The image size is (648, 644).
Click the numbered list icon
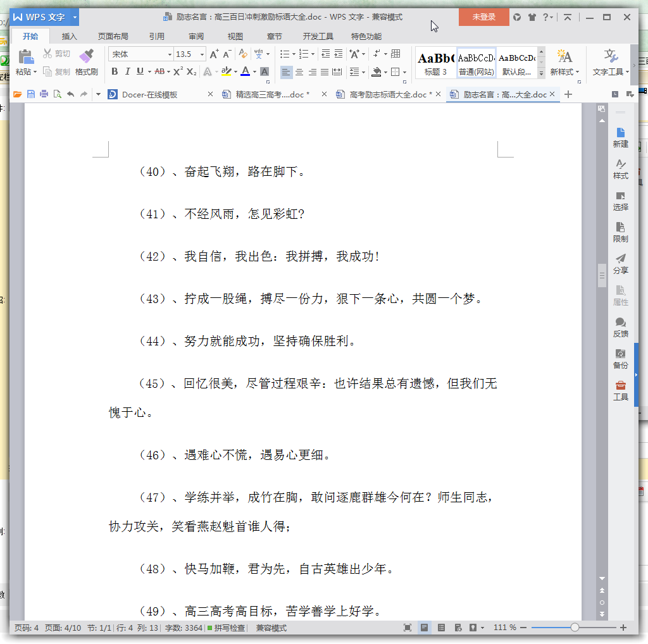304,54
